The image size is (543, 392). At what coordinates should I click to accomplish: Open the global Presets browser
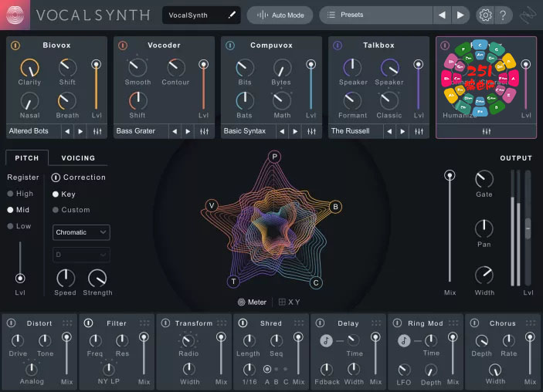tap(376, 15)
